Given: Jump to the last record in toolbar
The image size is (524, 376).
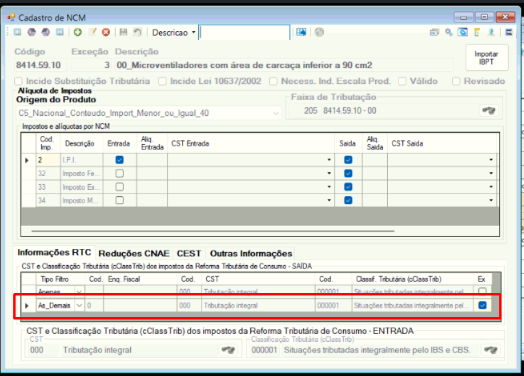Looking at the screenshot, I should 60,32.
